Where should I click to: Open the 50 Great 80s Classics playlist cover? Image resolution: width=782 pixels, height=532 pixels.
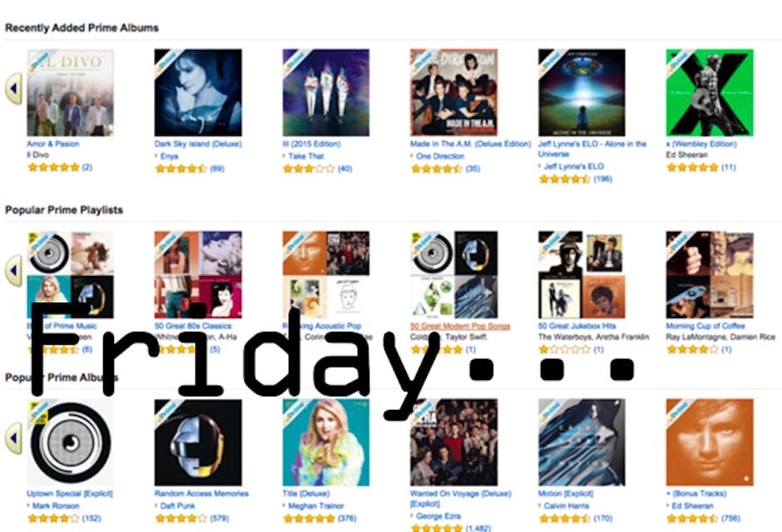(x=198, y=274)
